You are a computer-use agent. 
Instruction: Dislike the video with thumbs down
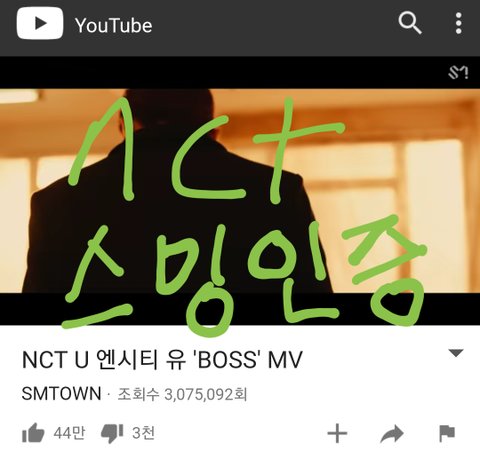coord(112,433)
